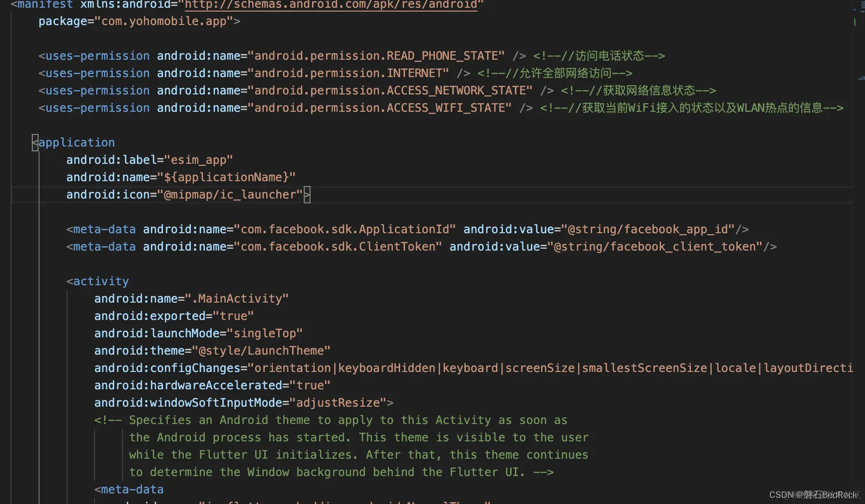Click the "adjustResize" windowSoftInputMode value
865x504 pixels.
click(338, 403)
